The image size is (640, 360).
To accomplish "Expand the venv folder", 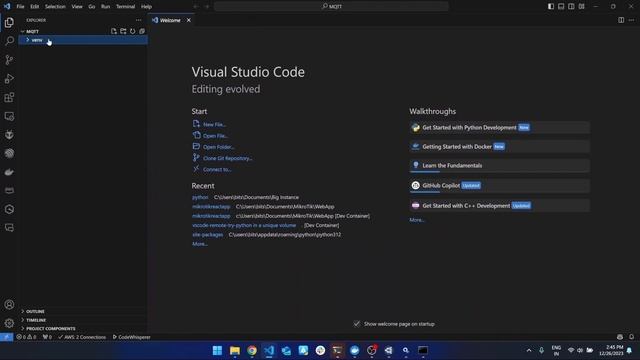I will pos(83,40).
